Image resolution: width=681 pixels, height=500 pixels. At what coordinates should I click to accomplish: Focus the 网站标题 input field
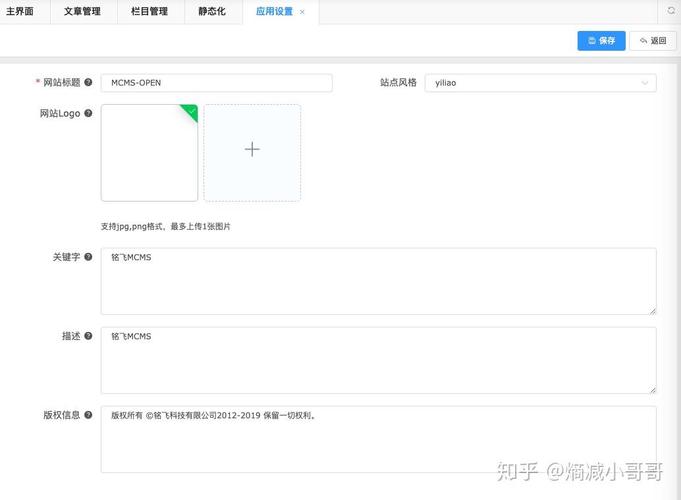coord(216,83)
